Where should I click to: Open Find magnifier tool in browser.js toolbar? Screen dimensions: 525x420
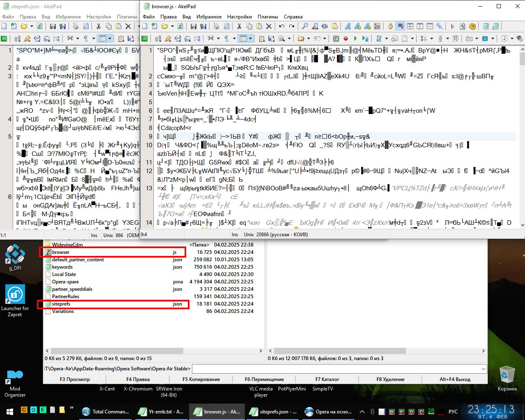[x=305, y=26]
